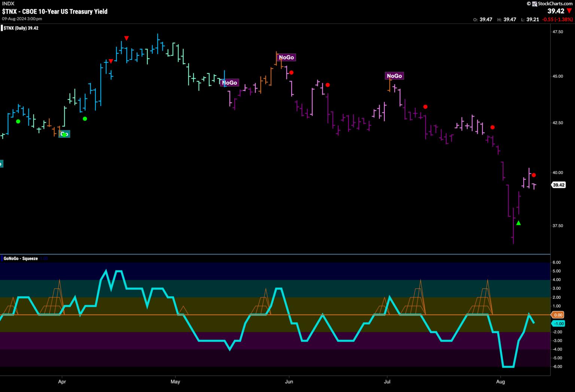The height and width of the screenshot is (392, 575).
Task: Click the cyan -1.00 oscillator value tag
Action: coord(558,324)
